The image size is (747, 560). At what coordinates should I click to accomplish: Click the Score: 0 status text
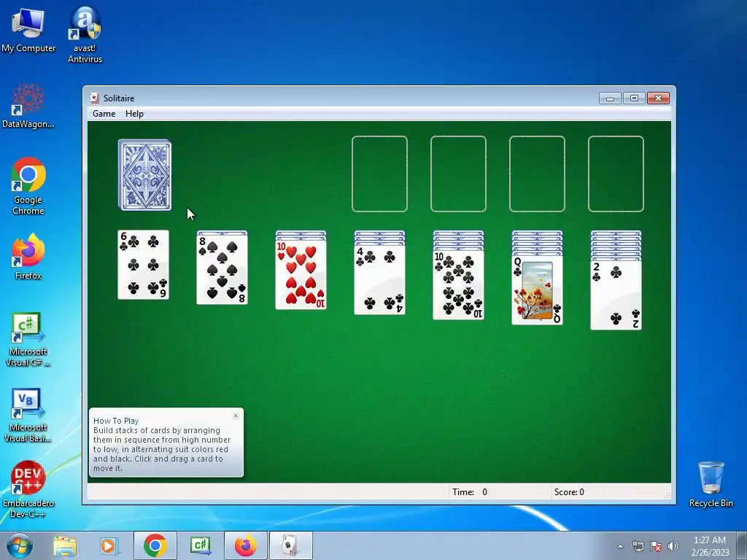pos(569,492)
